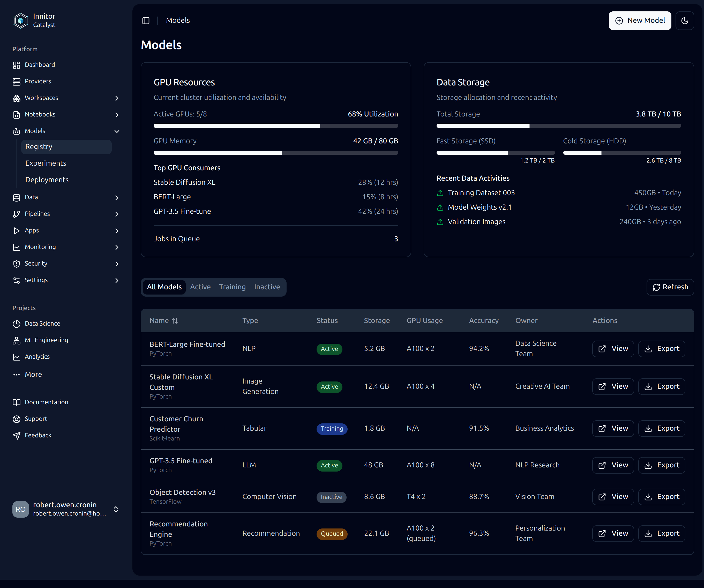Click the GPU Memory progress bar

tap(275, 153)
